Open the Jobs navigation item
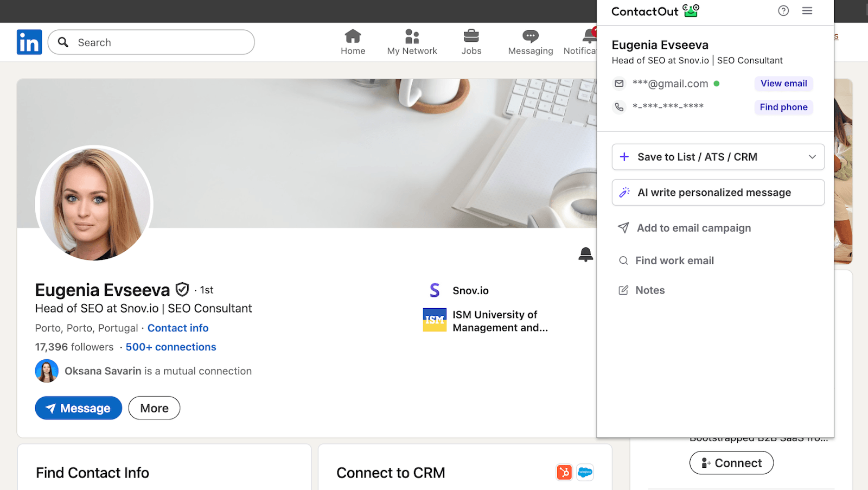This screenshot has height=490, width=868. [471, 42]
